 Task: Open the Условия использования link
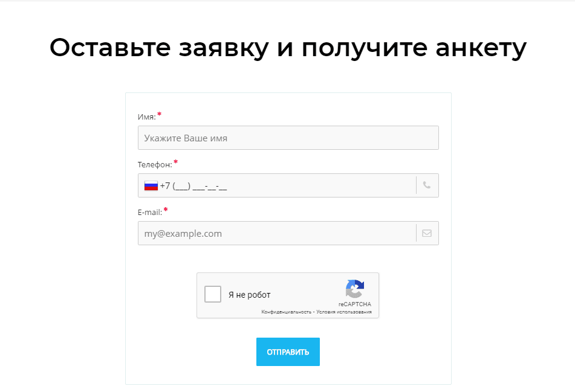coord(348,312)
